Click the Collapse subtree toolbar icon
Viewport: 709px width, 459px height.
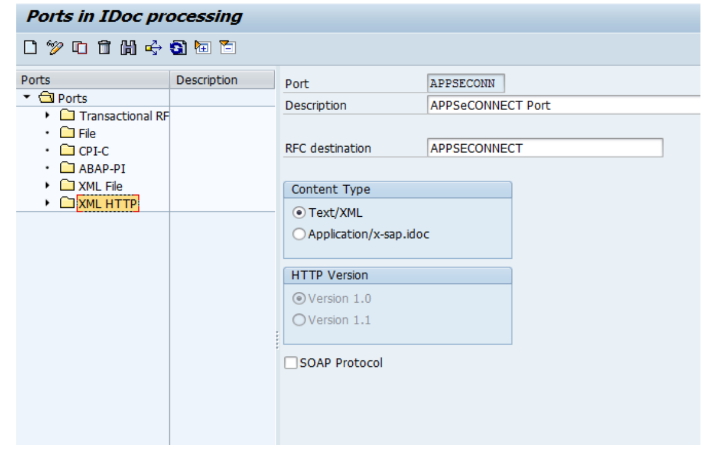(x=228, y=47)
